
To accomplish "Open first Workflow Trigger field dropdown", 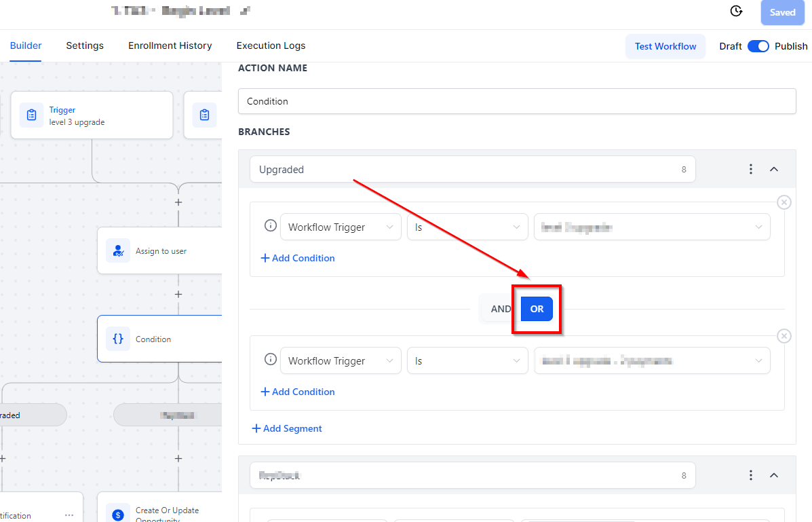I will (x=341, y=227).
